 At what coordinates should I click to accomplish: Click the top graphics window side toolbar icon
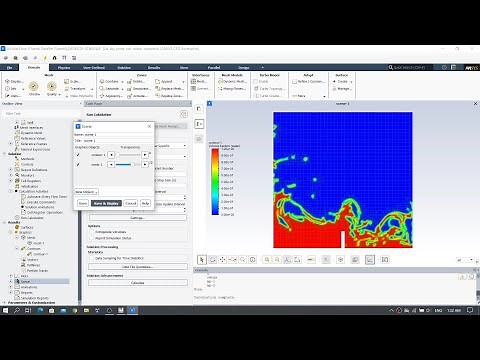(x=199, y=109)
